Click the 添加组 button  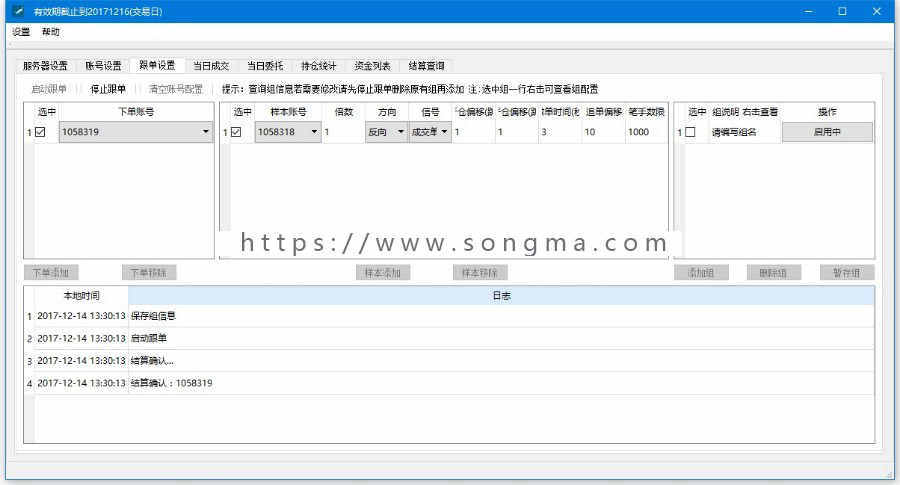click(701, 273)
